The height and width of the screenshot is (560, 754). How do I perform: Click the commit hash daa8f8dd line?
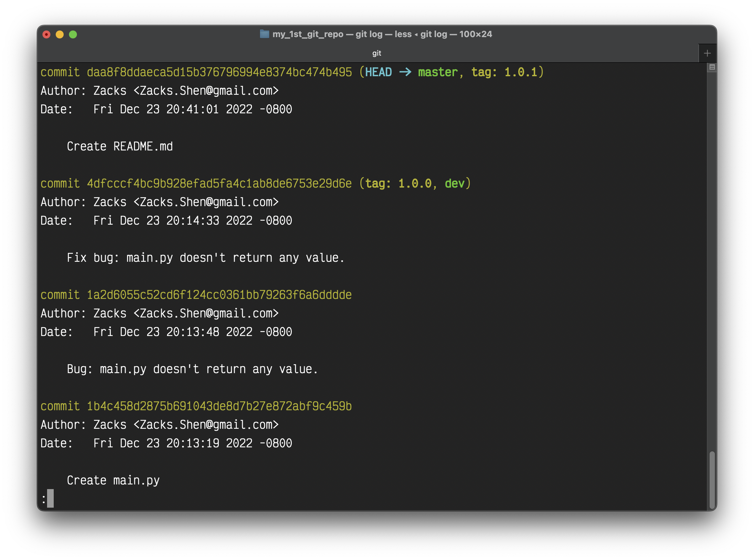click(219, 72)
